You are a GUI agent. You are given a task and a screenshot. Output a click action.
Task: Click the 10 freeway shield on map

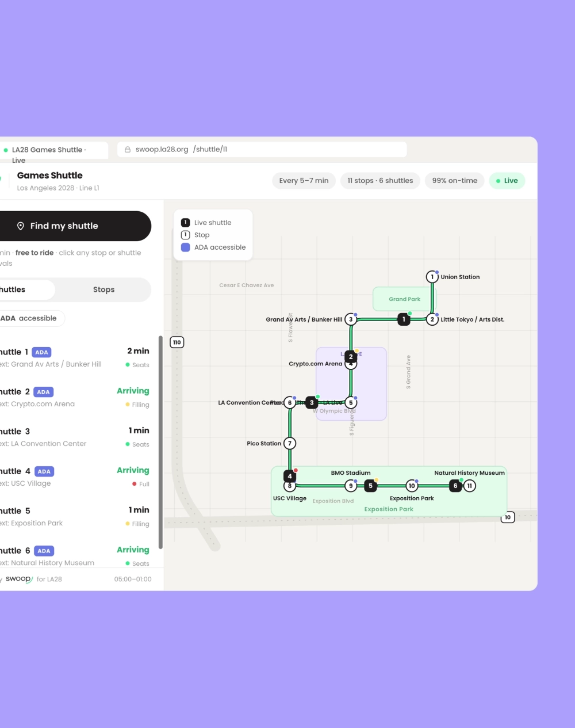[x=508, y=517]
